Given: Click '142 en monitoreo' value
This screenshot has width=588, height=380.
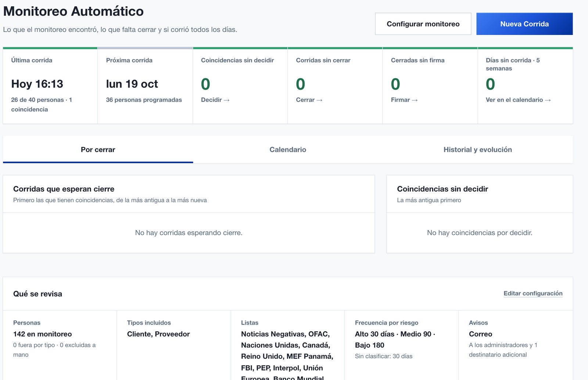Looking at the screenshot, I should [x=42, y=334].
